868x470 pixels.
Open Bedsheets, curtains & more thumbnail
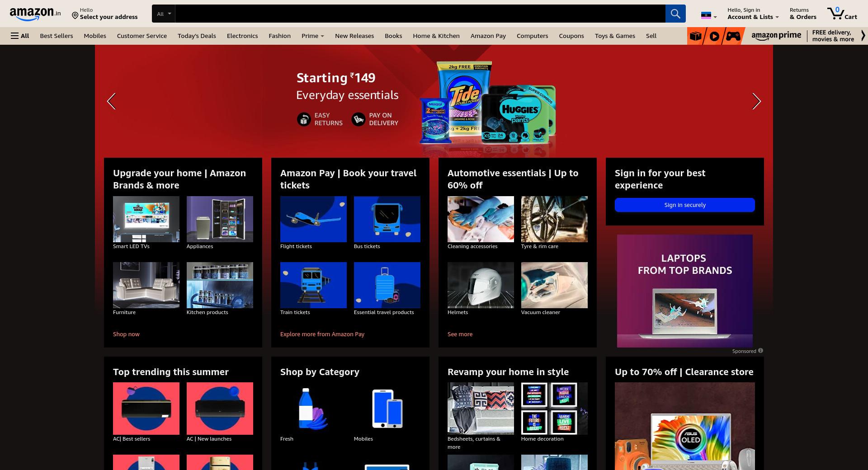481,409
